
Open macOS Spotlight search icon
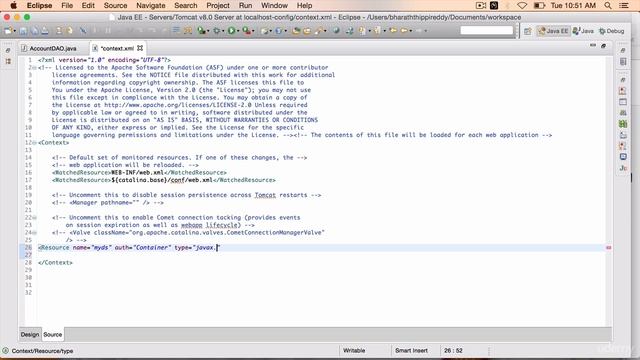point(608,6)
